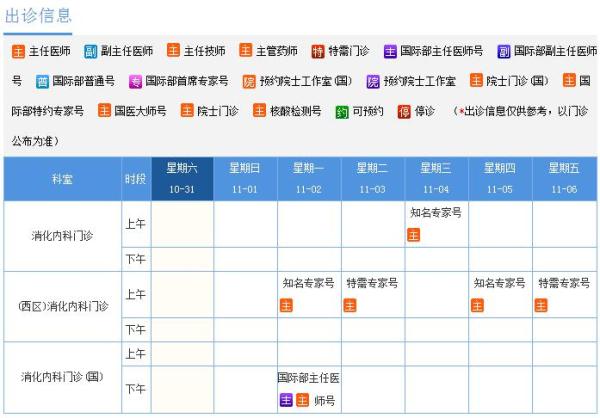Screen dimensions: 600x418
Task: Click 国际部主任医 text in Monday afternoon cell
Action: point(309,378)
